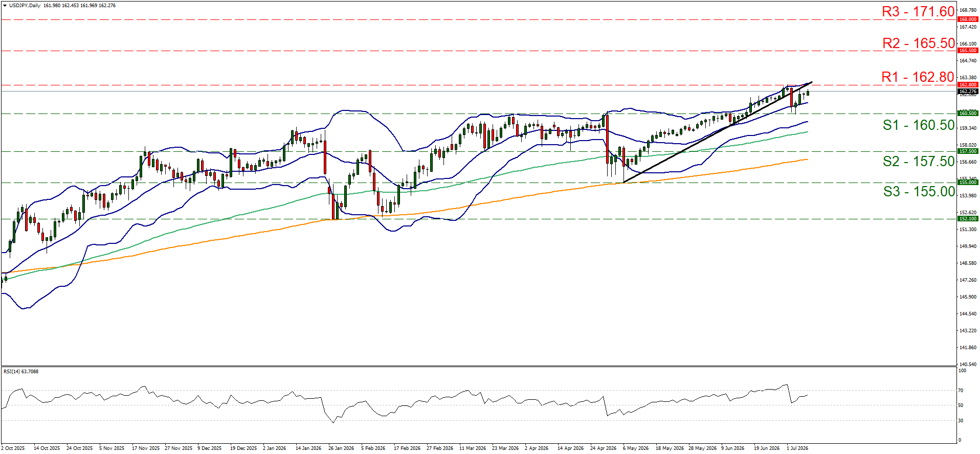Click the black 162.276 current price tag
Image resolution: width=980 pixels, height=454 pixels.
968,92
